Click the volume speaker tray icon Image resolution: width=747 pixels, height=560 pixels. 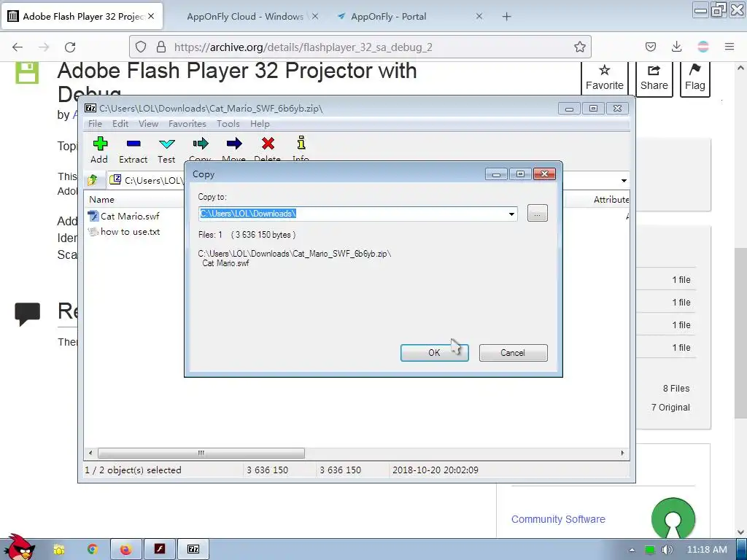coord(667,550)
